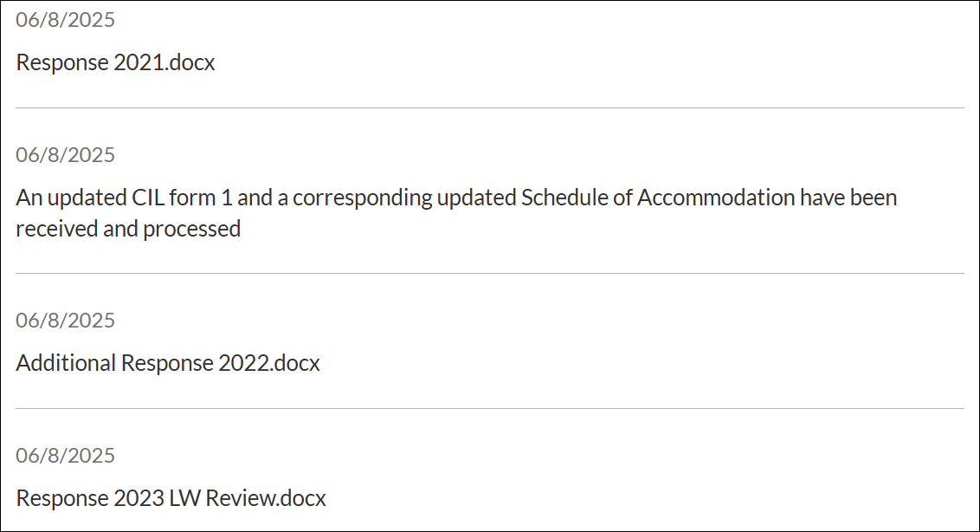Click the date above Response 2021.docx

tap(65, 20)
